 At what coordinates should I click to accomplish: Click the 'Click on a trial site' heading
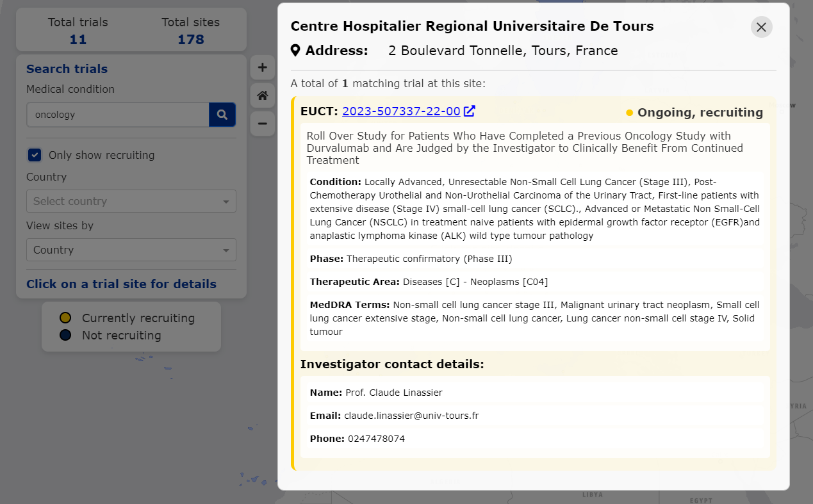tap(121, 284)
